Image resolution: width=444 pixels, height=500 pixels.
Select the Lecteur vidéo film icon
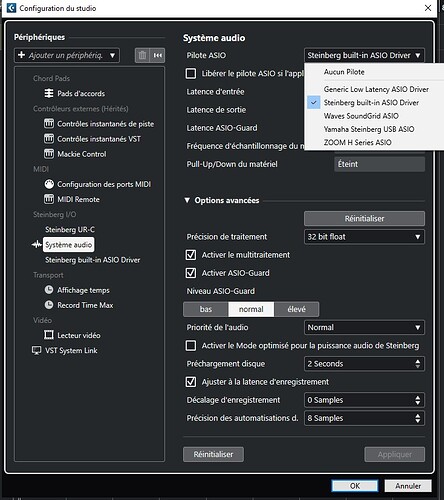tap(49, 335)
